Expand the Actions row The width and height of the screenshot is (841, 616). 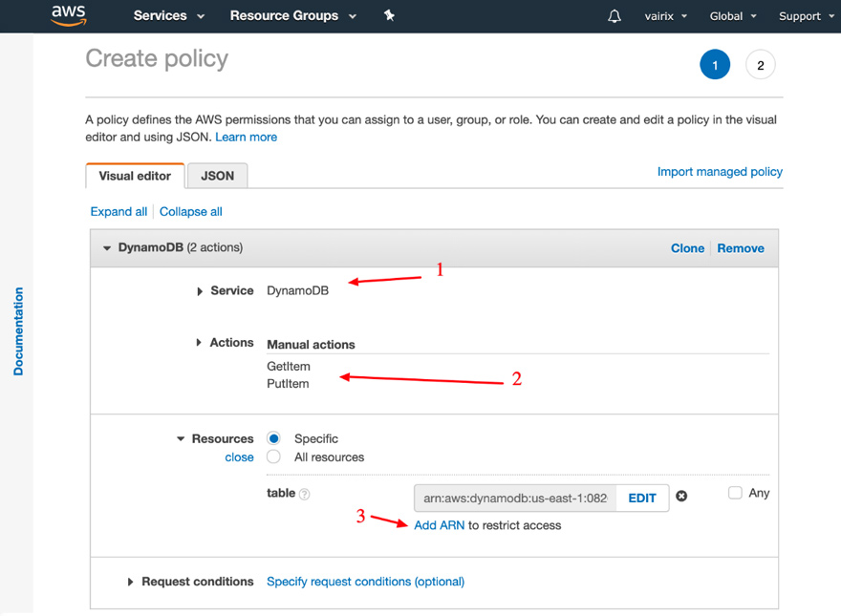(x=199, y=342)
